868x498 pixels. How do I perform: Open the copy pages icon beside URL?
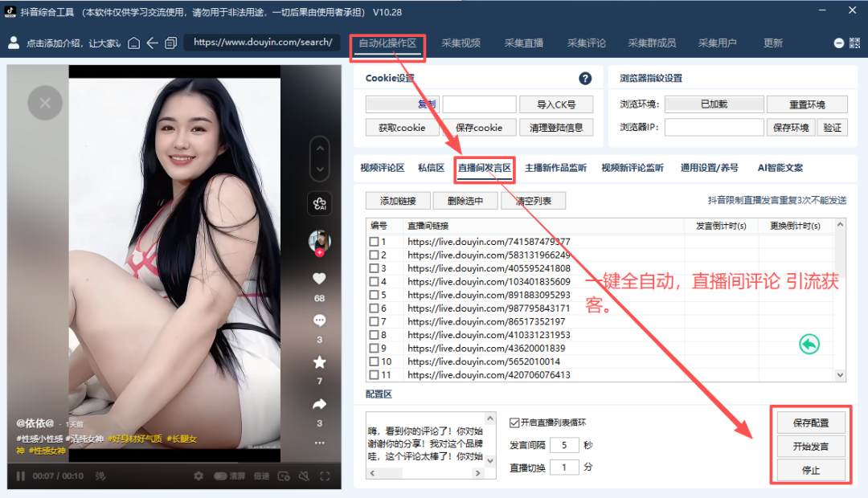point(171,43)
